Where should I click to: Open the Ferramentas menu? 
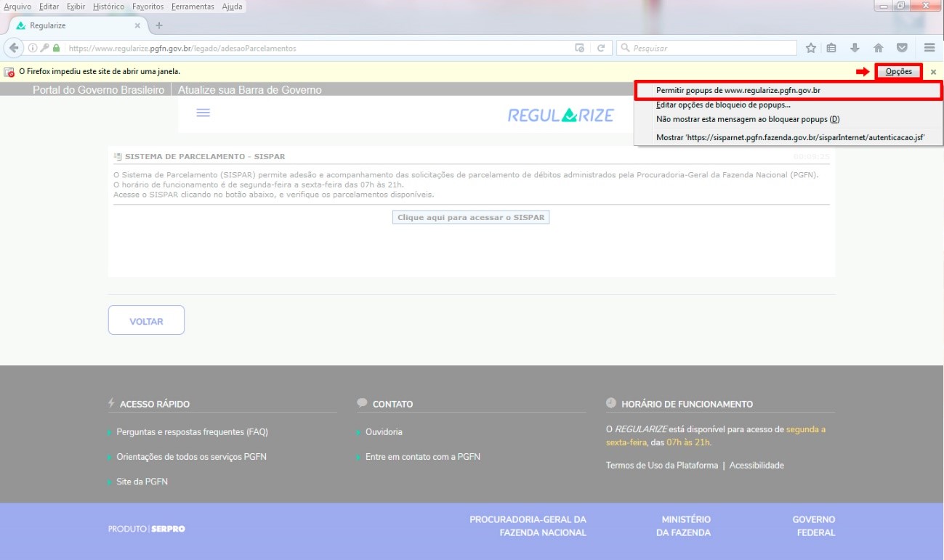pos(193,7)
